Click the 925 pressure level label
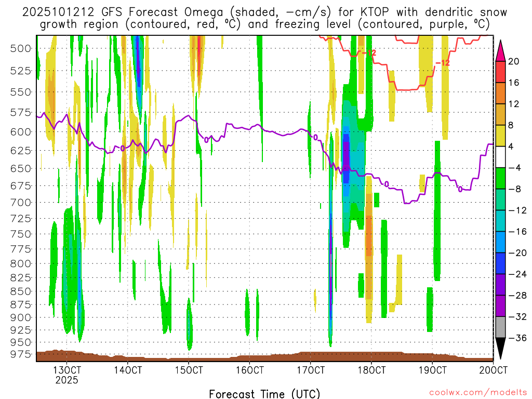 pyautogui.click(x=21, y=330)
